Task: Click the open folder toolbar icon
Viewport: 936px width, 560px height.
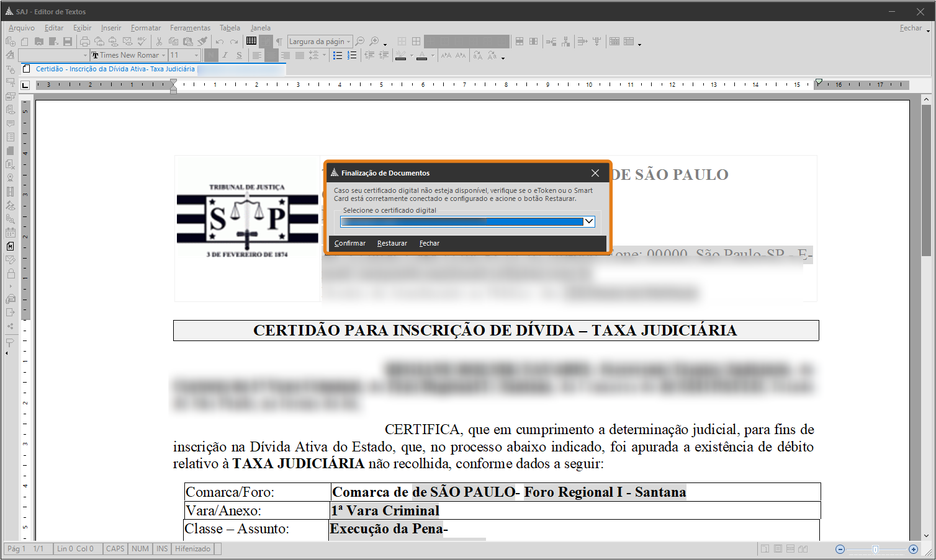Action: pyautogui.click(x=38, y=42)
